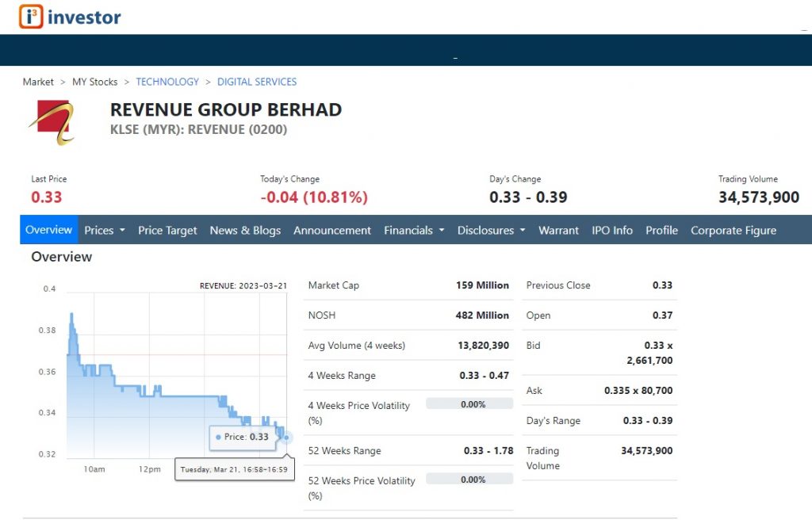Click the Previous Close label
The image size is (812, 520).
pyautogui.click(x=558, y=285)
